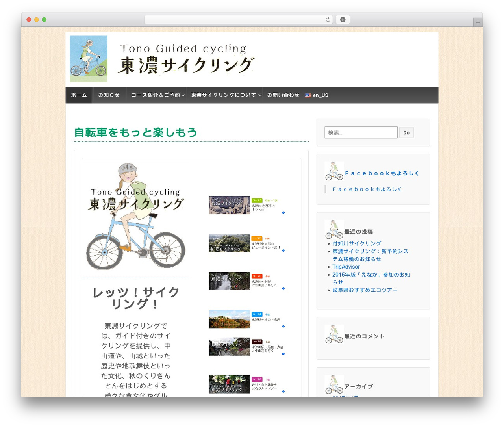Expand the コース紹介＆ご予約 dropdown menu
The height and width of the screenshot is (427, 504).
click(158, 95)
